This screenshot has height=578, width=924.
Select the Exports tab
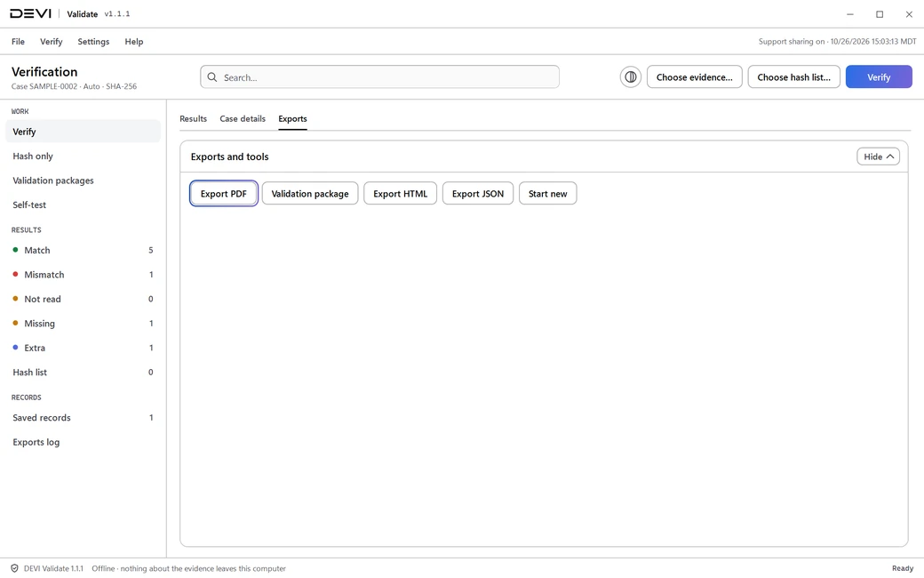(293, 118)
